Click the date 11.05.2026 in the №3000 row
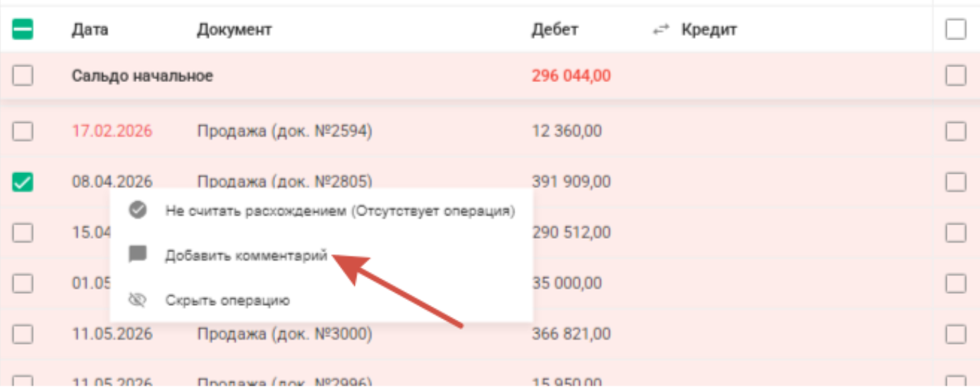980x387 pixels. tap(112, 333)
